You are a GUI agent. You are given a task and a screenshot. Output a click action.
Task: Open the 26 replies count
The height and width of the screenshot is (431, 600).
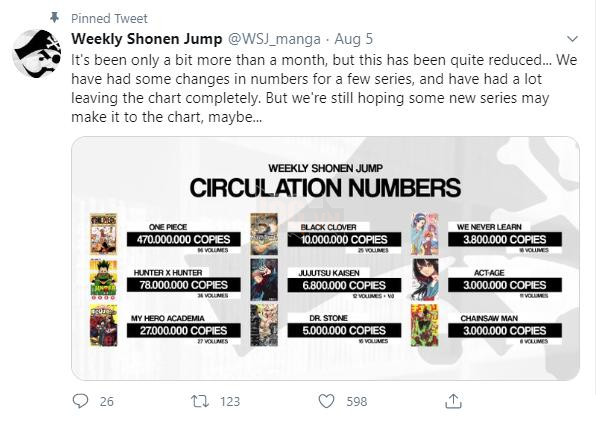pos(107,401)
